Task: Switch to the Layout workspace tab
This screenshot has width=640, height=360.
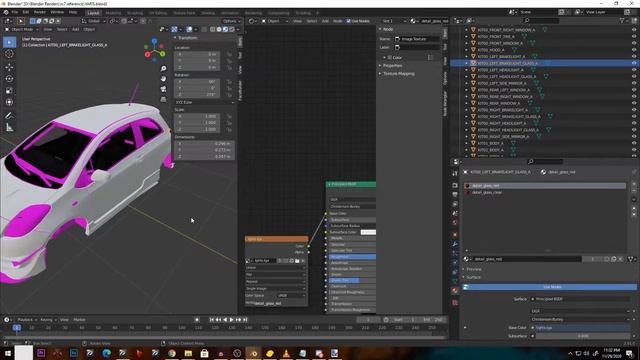Action: [x=93, y=13]
